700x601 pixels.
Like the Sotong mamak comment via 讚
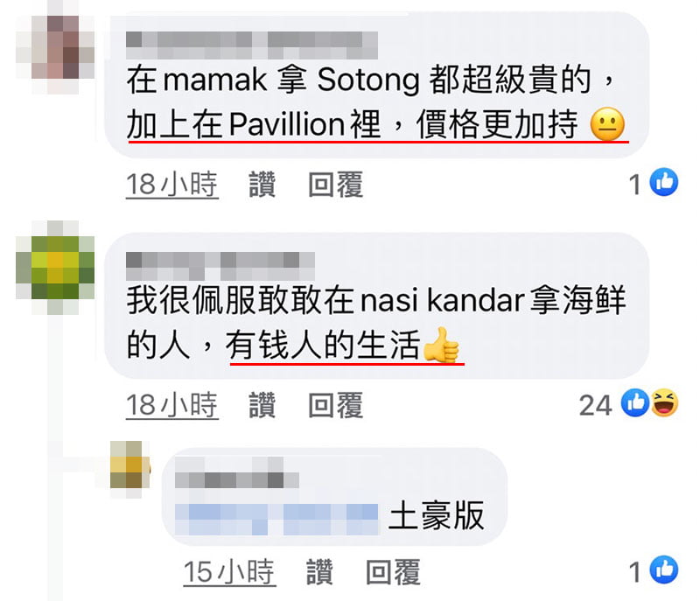(262, 184)
